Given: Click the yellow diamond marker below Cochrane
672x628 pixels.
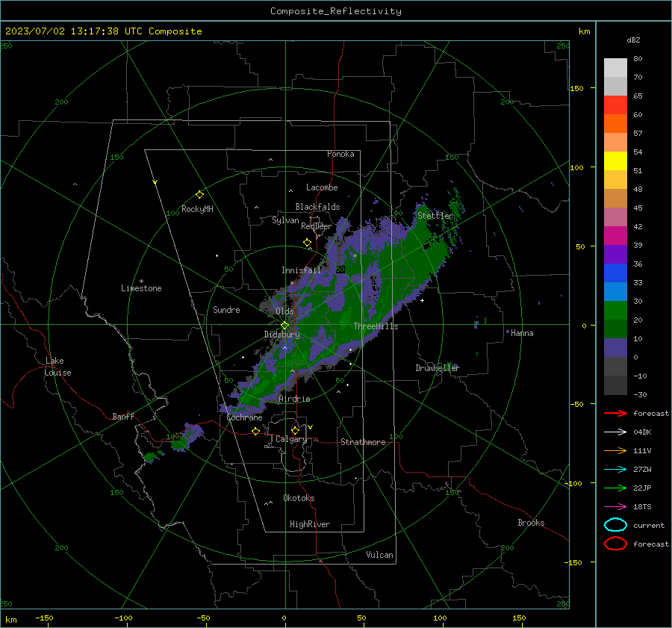Looking at the screenshot, I should tap(255, 431).
